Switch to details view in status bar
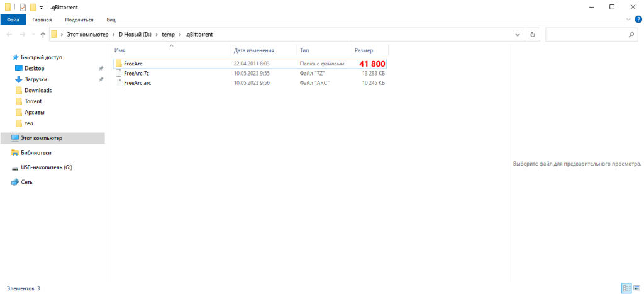 click(626, 288)
